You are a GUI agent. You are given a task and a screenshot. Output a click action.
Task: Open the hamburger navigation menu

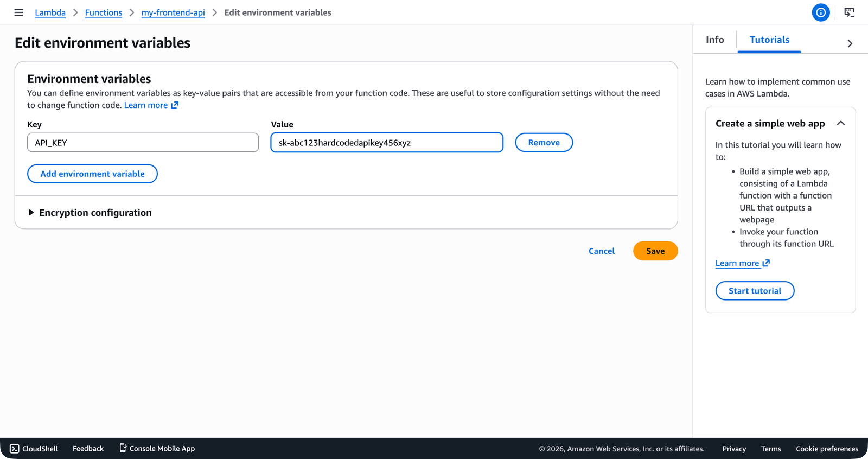[x=18, y=12]
